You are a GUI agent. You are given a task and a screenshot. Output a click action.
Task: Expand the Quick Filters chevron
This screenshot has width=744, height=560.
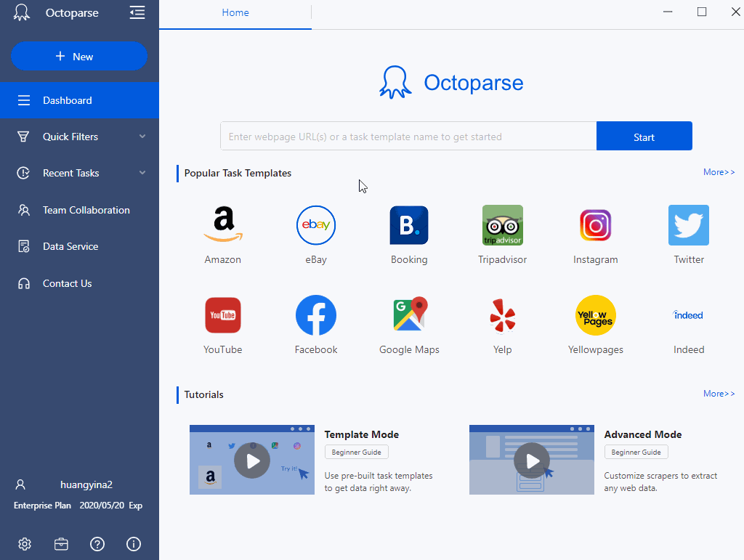142,136
